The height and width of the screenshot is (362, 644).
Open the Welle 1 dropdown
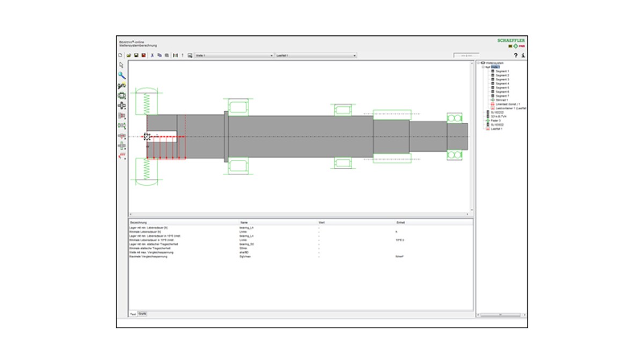pyautogui.click(x=232, y=55)
